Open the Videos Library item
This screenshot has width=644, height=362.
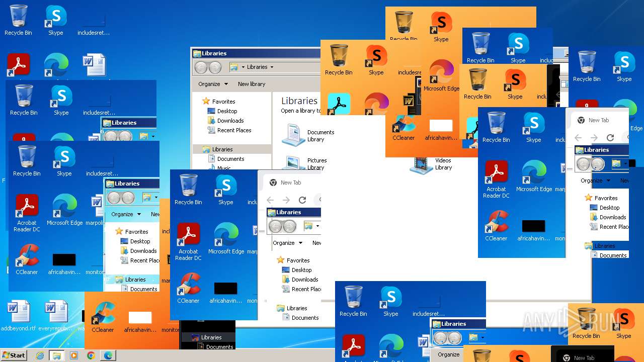(432, 164)
